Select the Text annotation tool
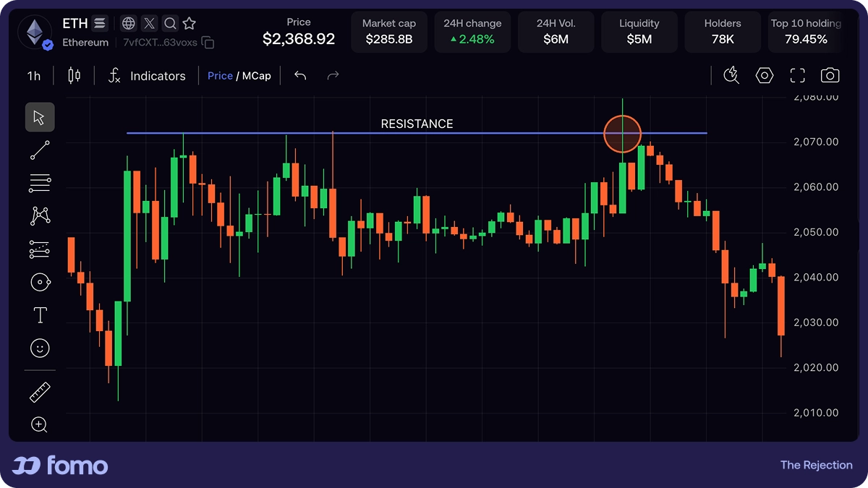Image resolution: width=868 pixels, height=488 pixels. [40, 315]
